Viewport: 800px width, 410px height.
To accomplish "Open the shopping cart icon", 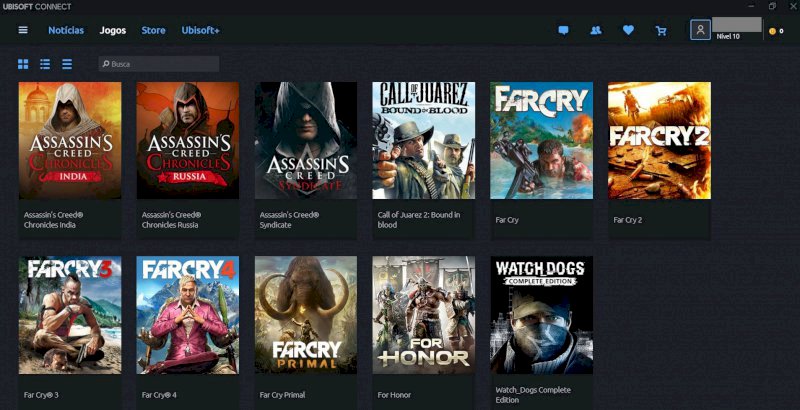I will 661,31.
